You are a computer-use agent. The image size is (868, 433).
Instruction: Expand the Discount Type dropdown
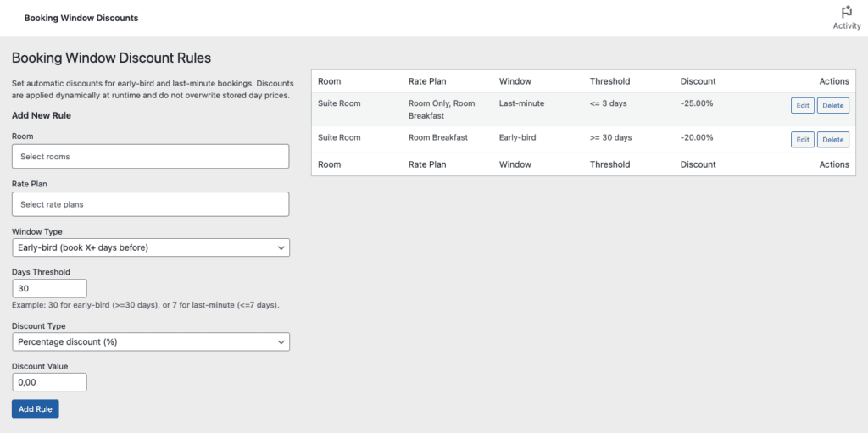pos(150,341)
